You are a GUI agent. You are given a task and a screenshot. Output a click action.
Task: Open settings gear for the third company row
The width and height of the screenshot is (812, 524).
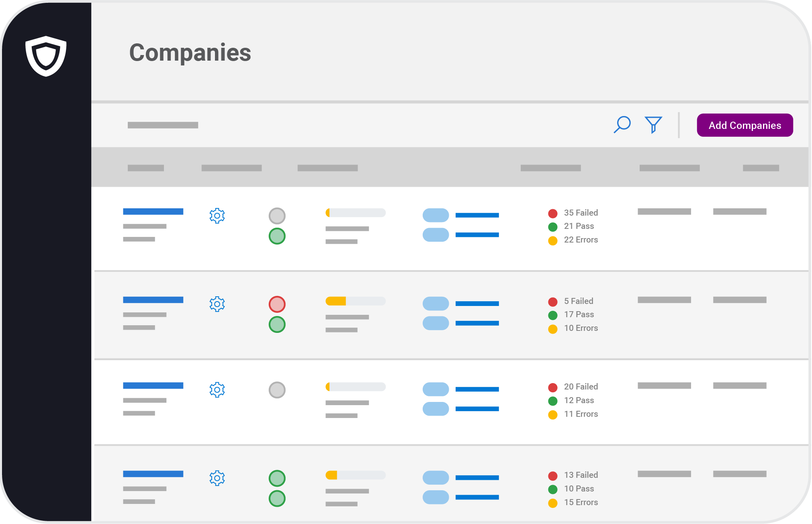(217, 389)
